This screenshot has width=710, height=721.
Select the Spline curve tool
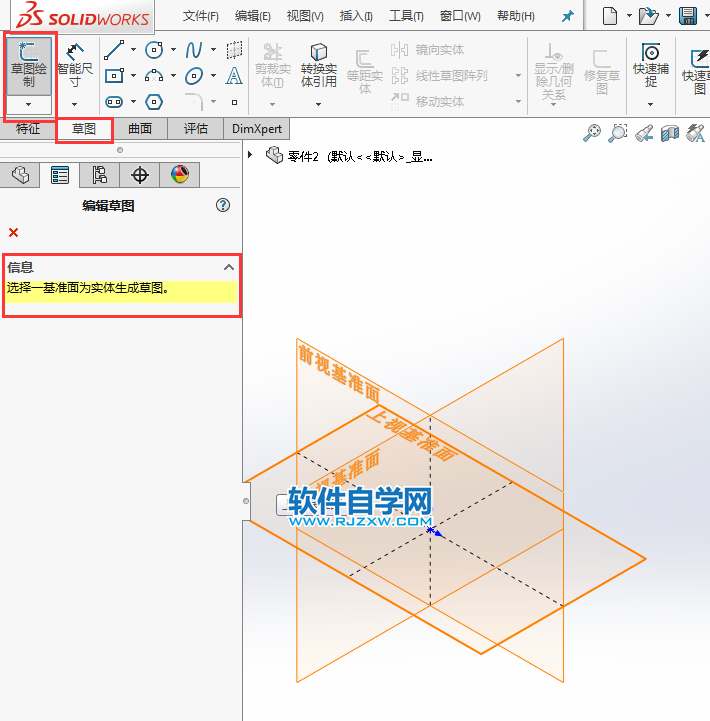194,50
